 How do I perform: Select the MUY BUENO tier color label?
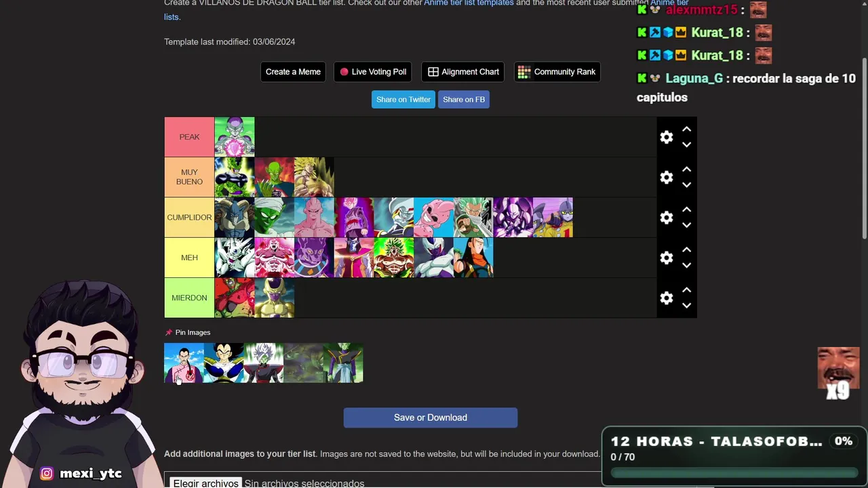click(189, 177)
